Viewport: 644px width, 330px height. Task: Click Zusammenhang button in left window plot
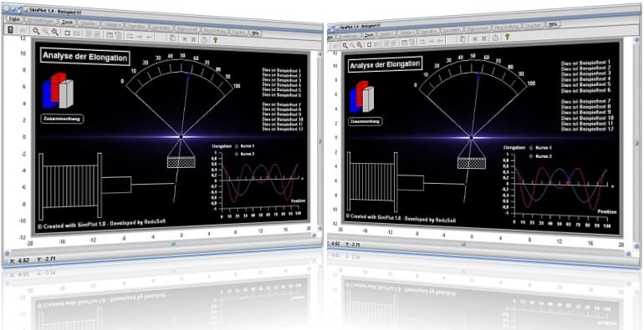point(63,119)
